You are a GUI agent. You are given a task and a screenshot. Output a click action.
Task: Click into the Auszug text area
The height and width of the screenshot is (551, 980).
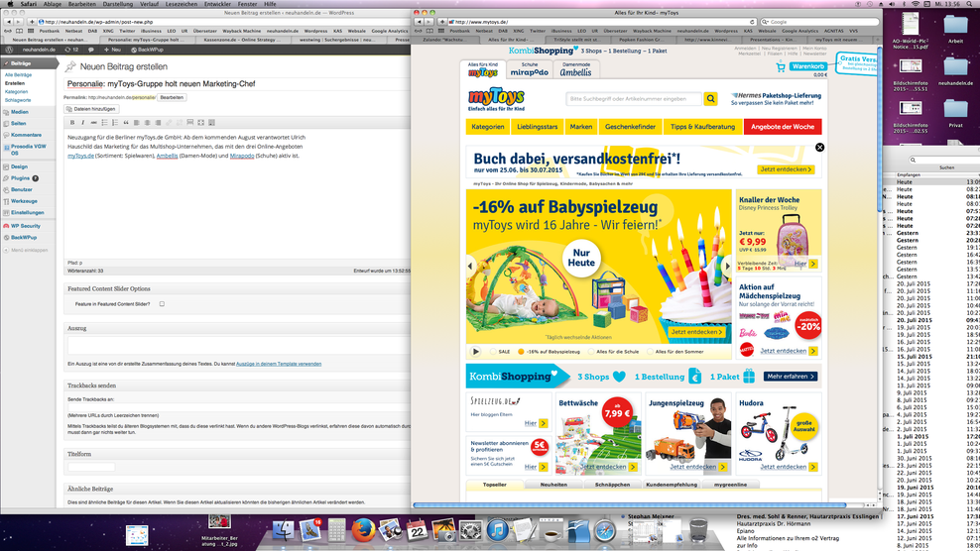tap(237, 346)
